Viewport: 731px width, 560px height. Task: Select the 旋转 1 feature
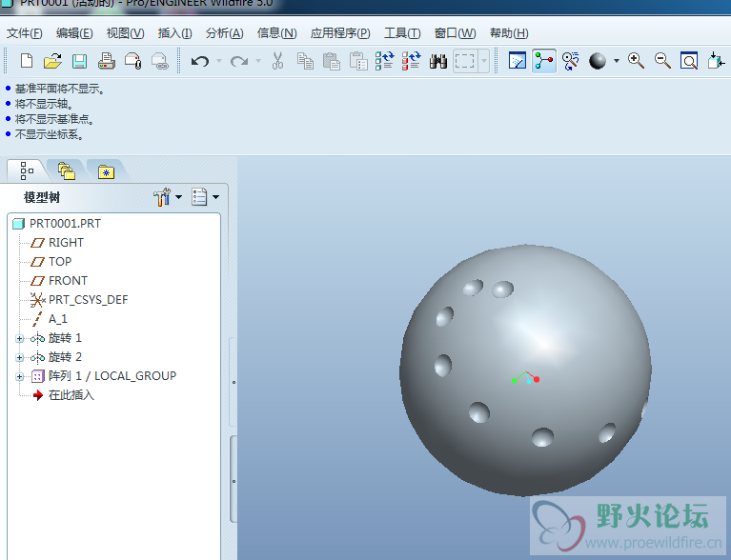[x=56, y=338]
